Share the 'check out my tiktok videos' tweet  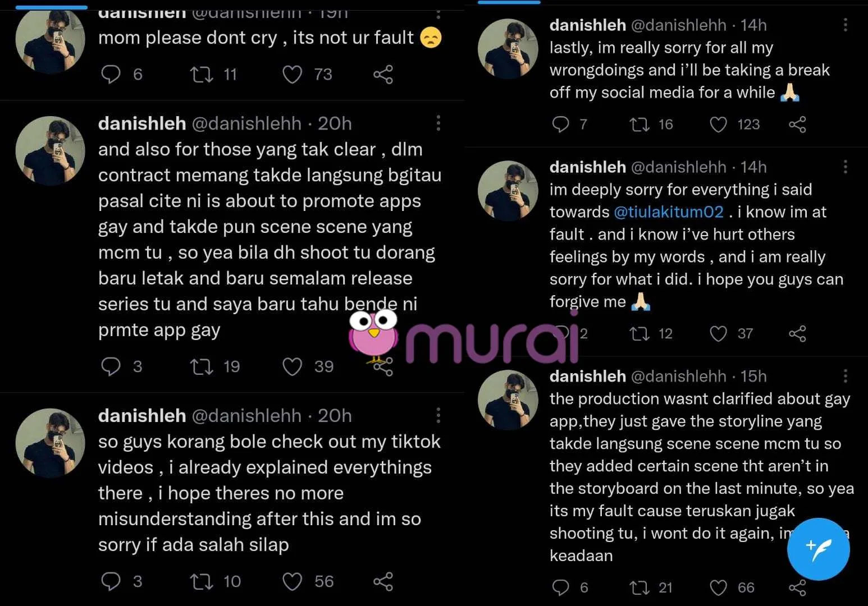pos(383,581)
